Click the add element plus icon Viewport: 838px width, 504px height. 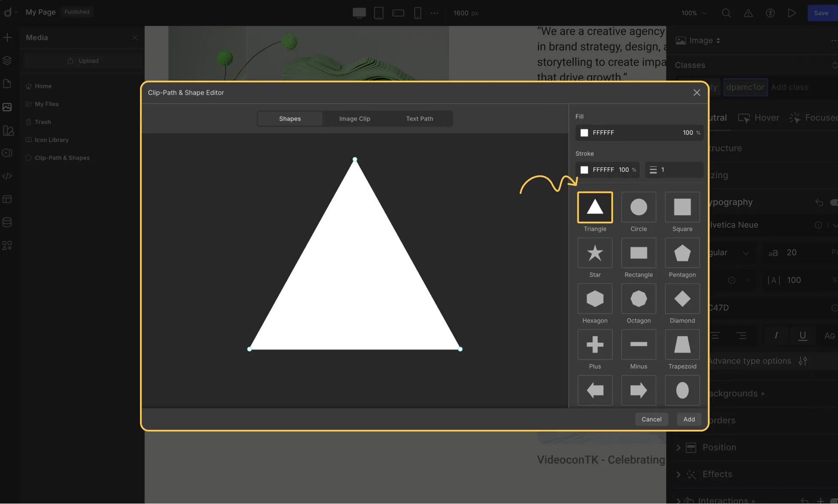(7, 38)
